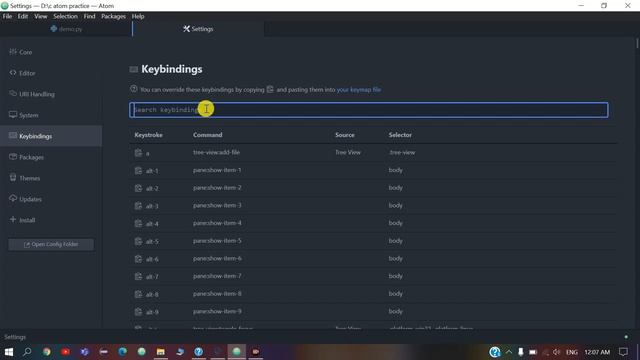Open the Help menu

click(x=138, y=16)
